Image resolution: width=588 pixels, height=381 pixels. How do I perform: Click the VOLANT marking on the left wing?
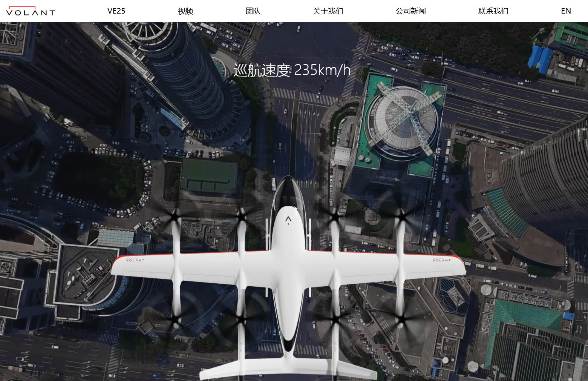[135, 260]
